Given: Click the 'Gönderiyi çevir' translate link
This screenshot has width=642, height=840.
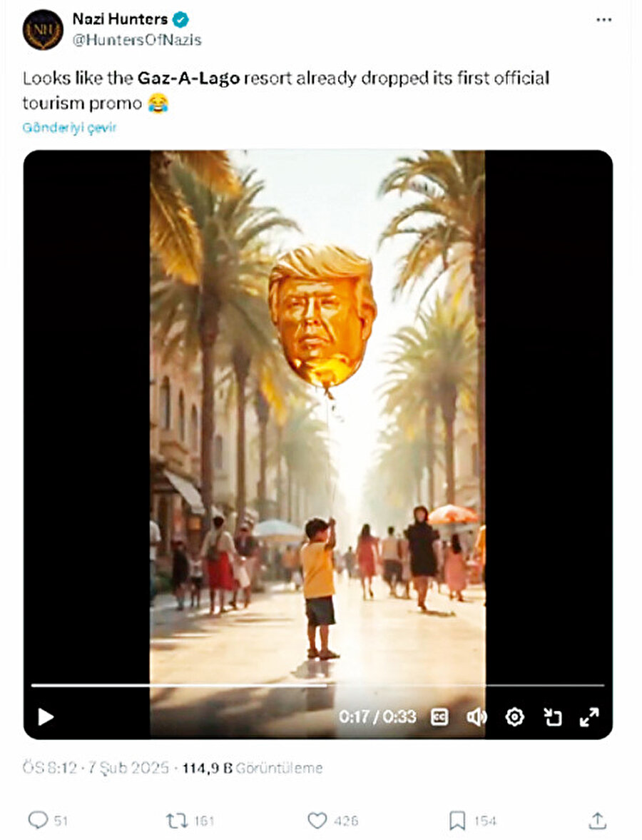Looking at the screenshot, I should 69,128.
